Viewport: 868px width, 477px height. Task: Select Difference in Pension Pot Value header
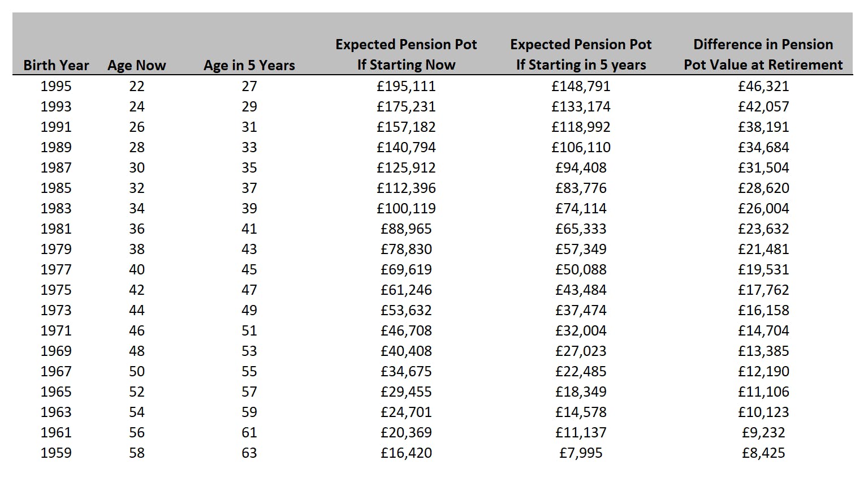coord(763,54)
